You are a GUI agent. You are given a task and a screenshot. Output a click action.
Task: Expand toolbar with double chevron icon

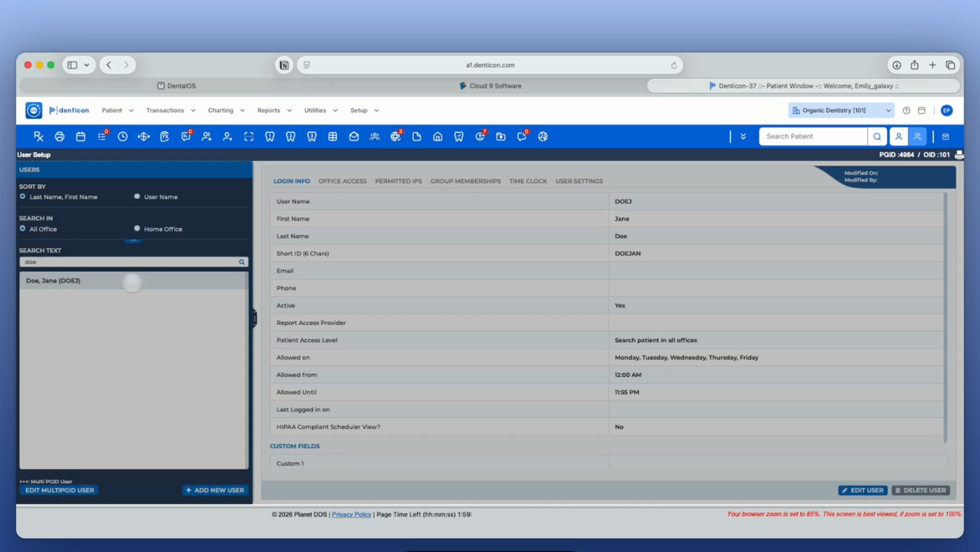pos(743,137)
